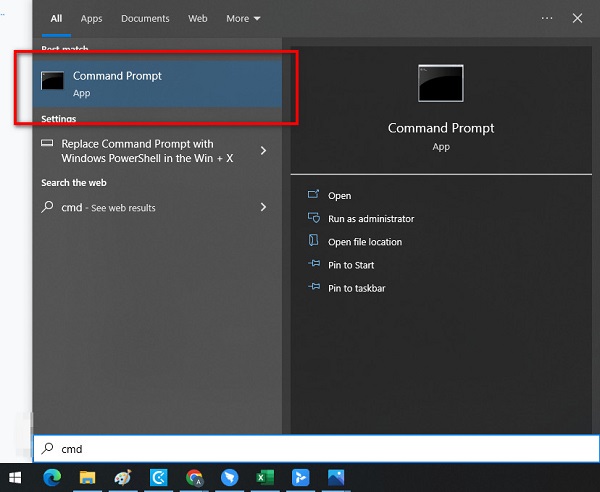Click the magnifier icon in the search box
This screenshot has width=600, height=492.
click(47, 448)
